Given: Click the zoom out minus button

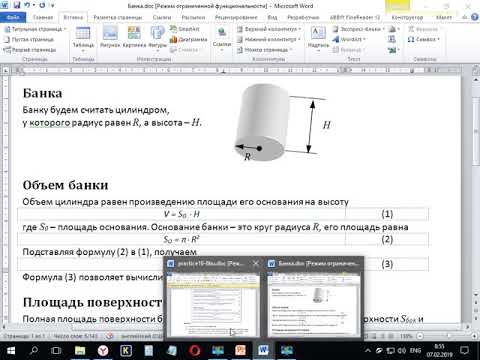Looking at the screenshot, I should click(420, 336).
